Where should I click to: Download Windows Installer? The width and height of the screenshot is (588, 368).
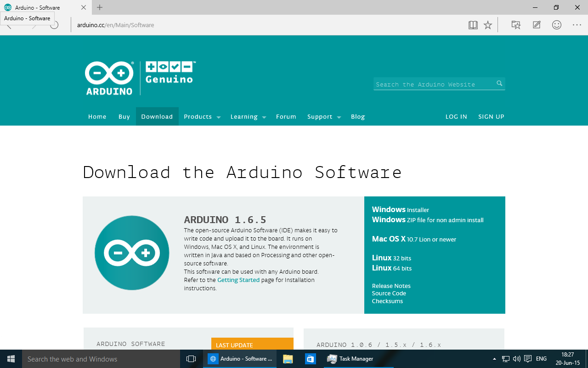[x=401, y=210]
